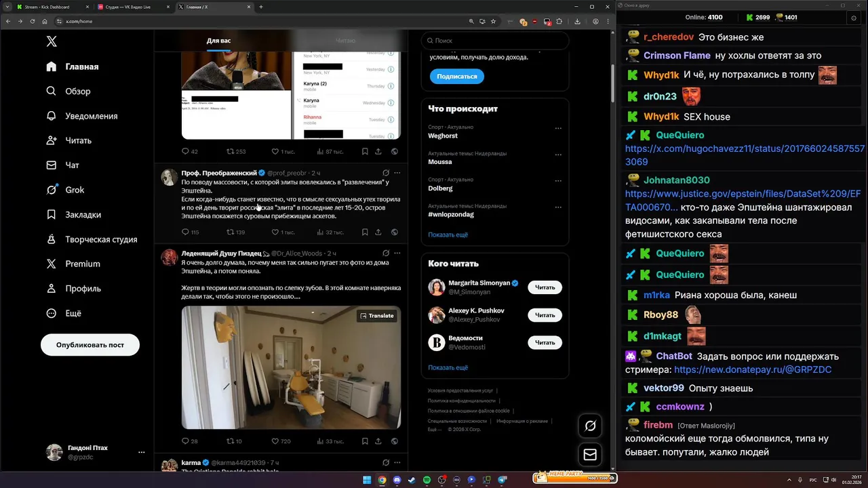Open more options on Проф. Преображенский post
This screenshot has height=488, width=868.
coord(397,173)
